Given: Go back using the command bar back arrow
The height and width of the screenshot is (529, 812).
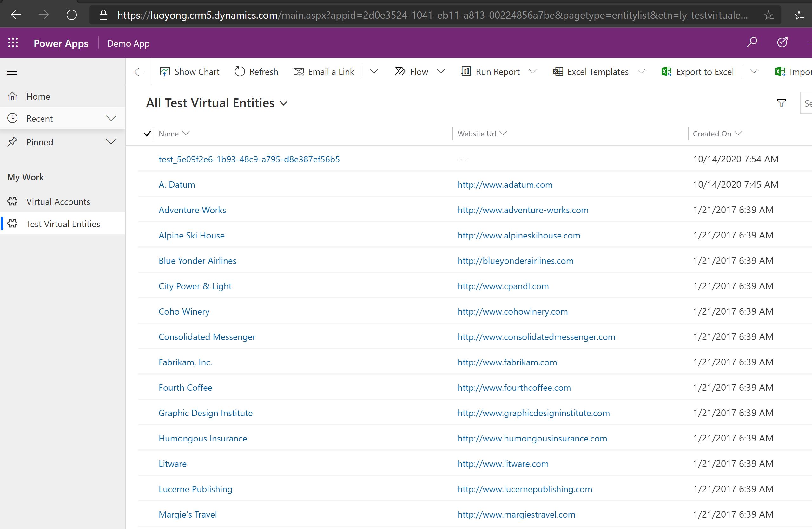Looking at the screenshot, I should coord(139,72).
